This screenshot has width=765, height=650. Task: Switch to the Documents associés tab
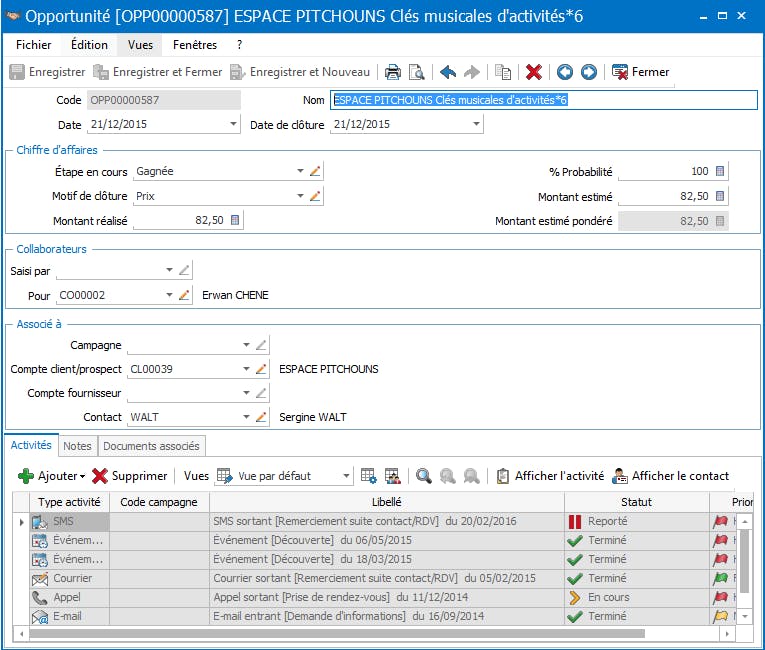(x=151, y=446)
